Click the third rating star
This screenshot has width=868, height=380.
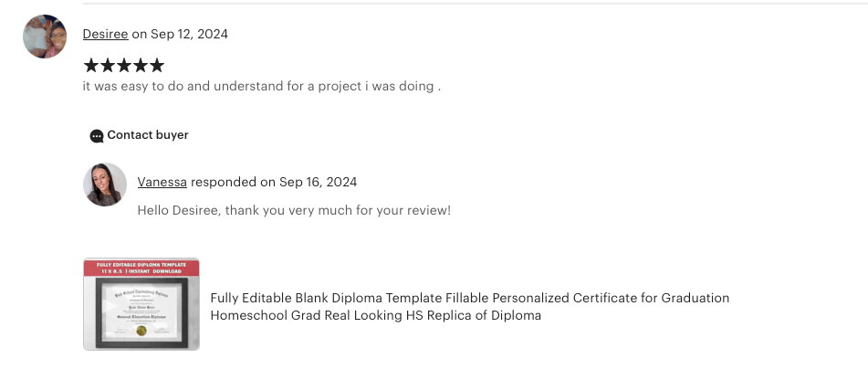tap(124, 66)
